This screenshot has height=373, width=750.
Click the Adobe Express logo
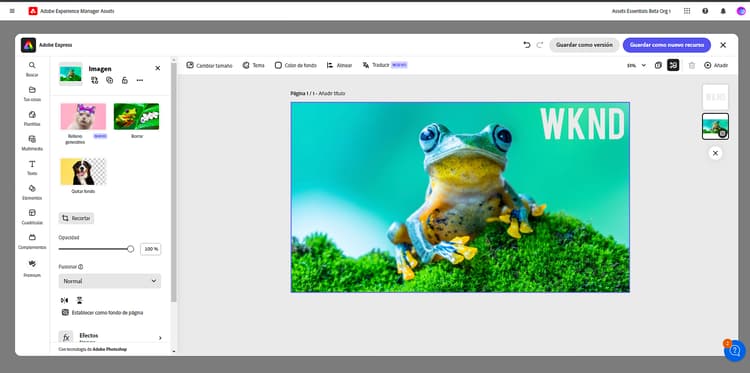point(28,45)
